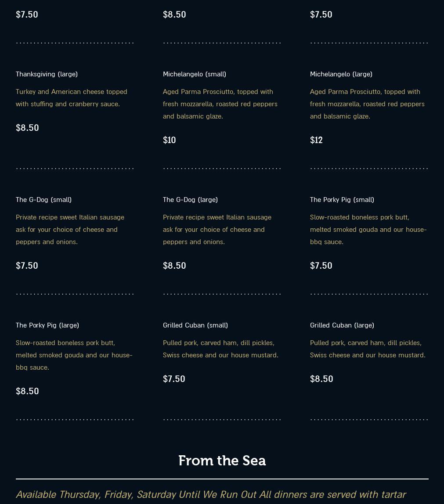Select the Grilled Cuban (large) title
The height and width of the screenshot is (504, 444).
(342, 325)
